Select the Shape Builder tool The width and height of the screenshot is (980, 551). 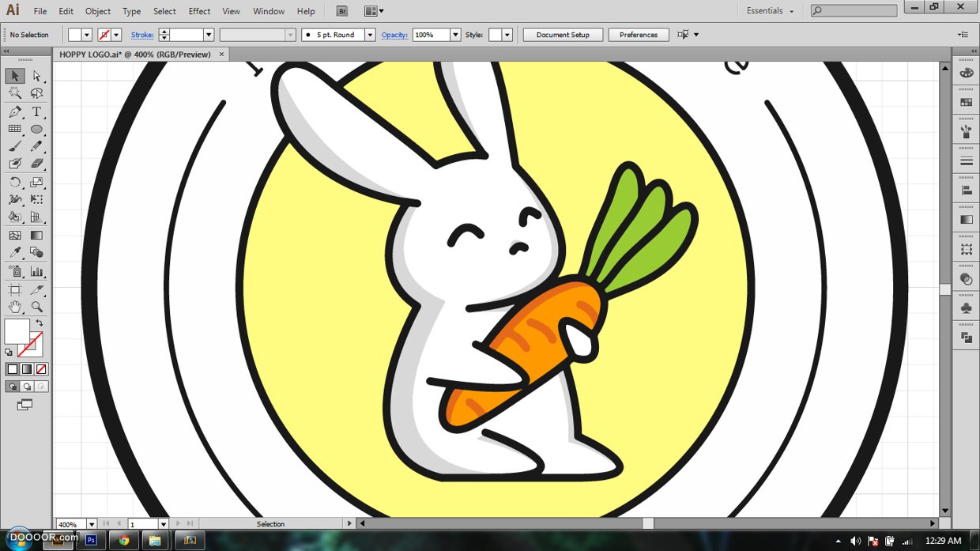15,217
